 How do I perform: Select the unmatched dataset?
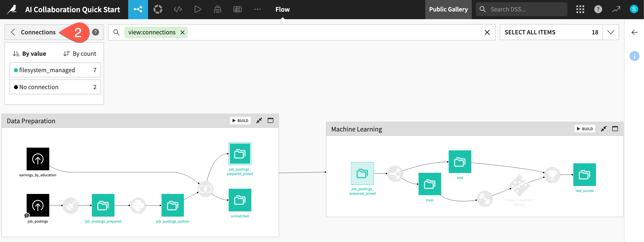click(x=240, y=200)
